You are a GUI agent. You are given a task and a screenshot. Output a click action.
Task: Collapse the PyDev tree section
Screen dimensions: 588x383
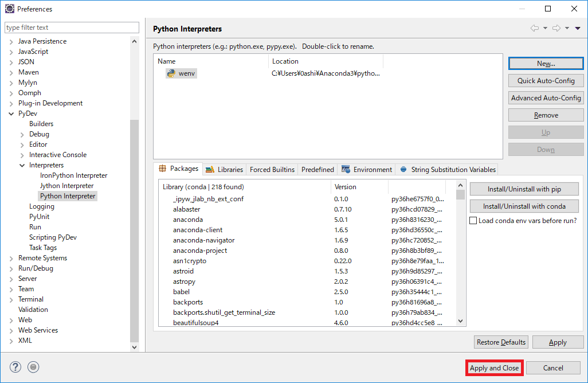coord(10,113)
